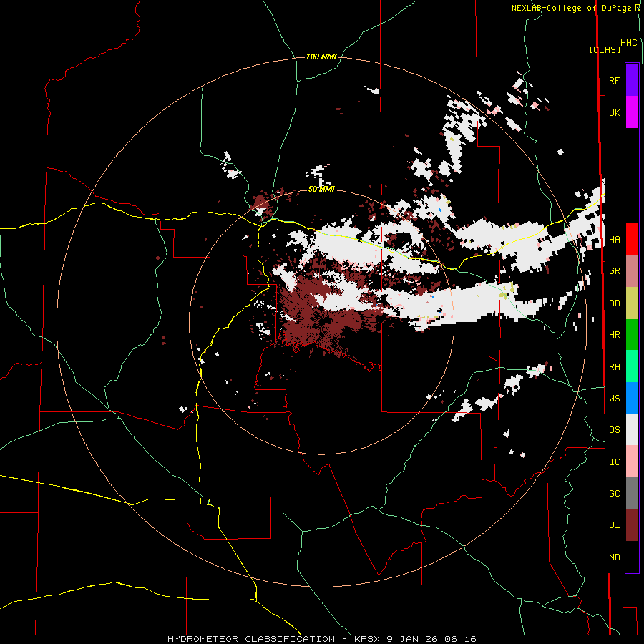Click the DS legend label
Image resolution: width=644 pixels, height=644 pixels.
point(614,430)
